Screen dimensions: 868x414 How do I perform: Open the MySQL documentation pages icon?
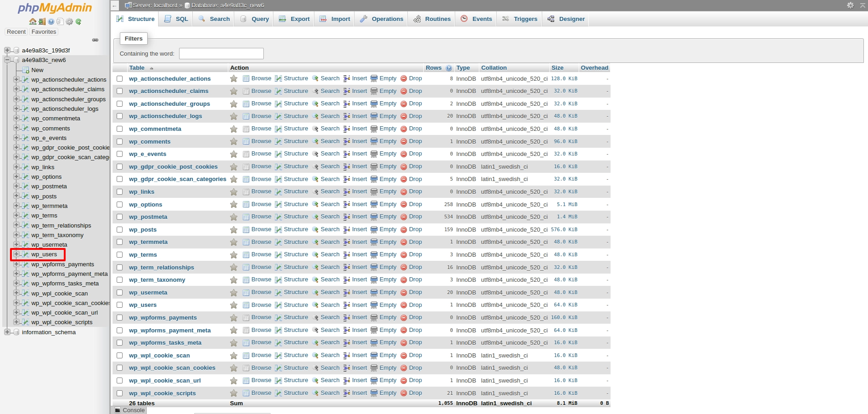[60, 21]
